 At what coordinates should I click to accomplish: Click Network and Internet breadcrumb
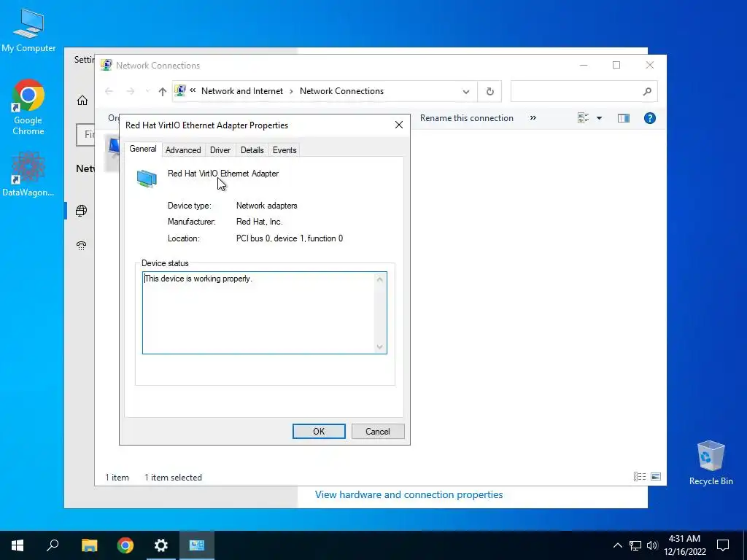[x=242, y=91]
